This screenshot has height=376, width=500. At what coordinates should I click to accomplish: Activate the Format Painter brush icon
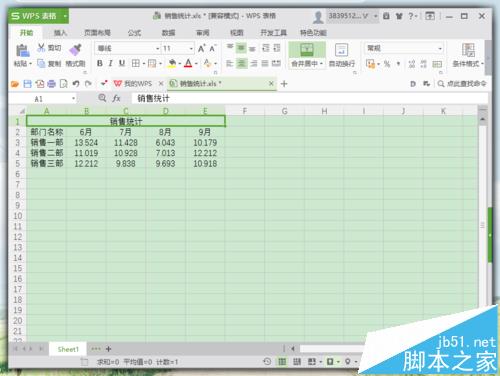pyautogui.click(x=76, y=50)
